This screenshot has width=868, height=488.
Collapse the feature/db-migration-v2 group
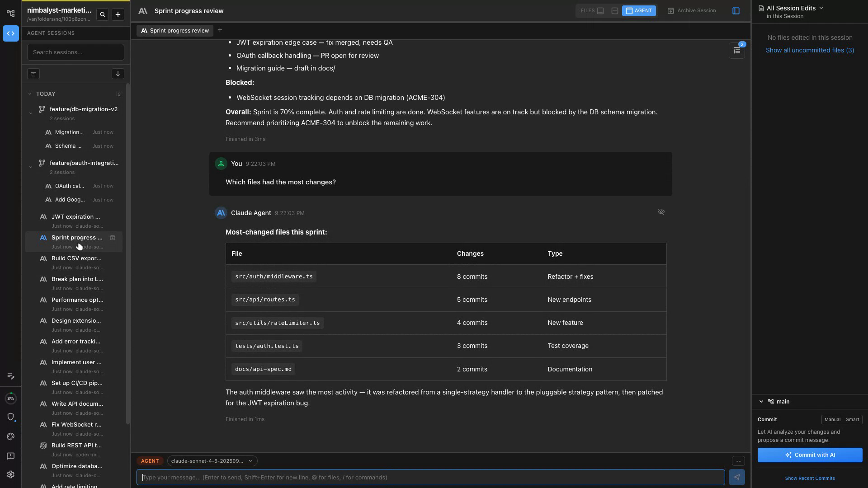click(31, 113)
